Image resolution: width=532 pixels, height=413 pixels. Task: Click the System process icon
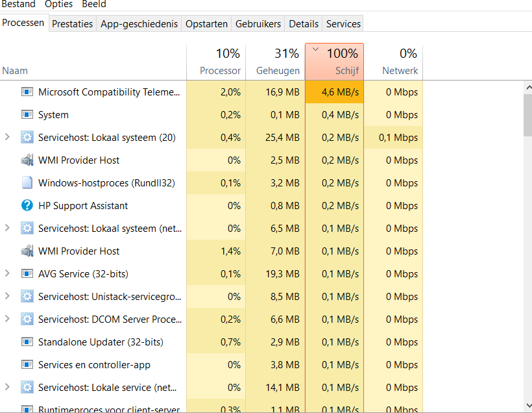27,115
